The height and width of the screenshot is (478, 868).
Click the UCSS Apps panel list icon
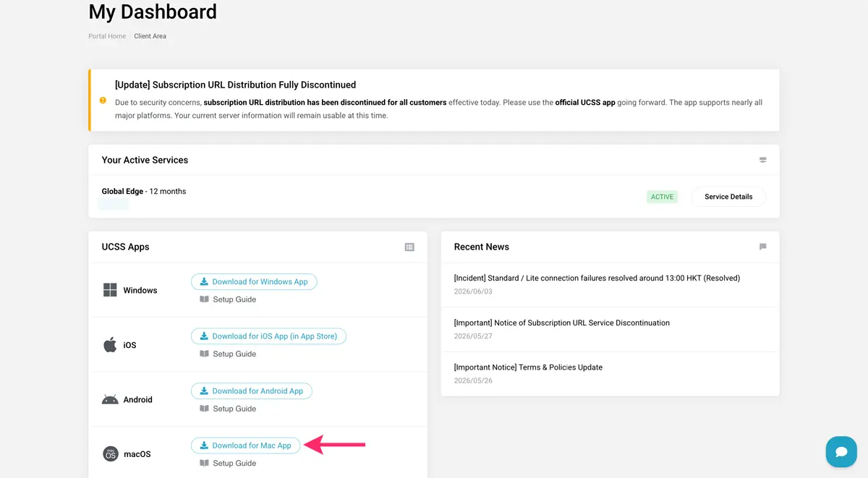point(409,247)
